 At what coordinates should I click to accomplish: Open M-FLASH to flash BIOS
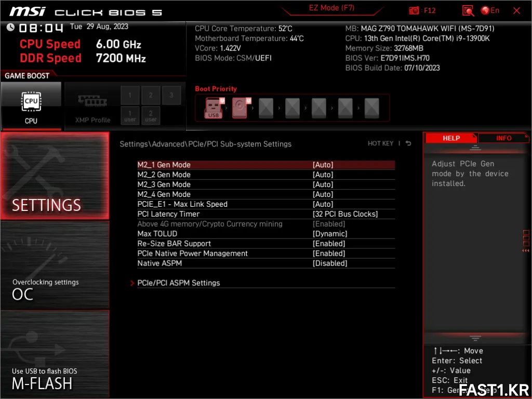pyautogui.click(x=55, y=353)
